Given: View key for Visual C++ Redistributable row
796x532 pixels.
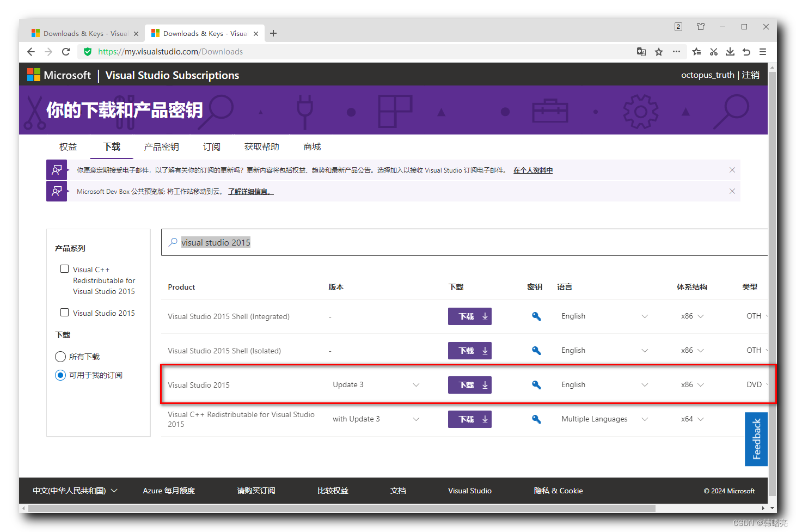Looking at the screenshot, I should [536, 419].
